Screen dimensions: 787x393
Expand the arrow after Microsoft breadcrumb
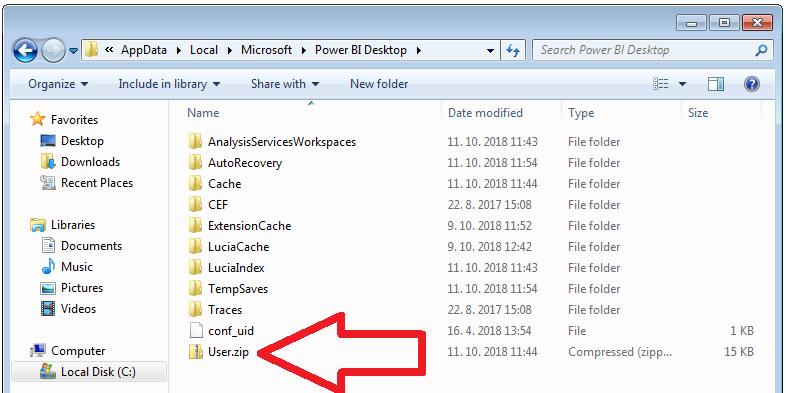pyautogui.click(x=303, y=50)
